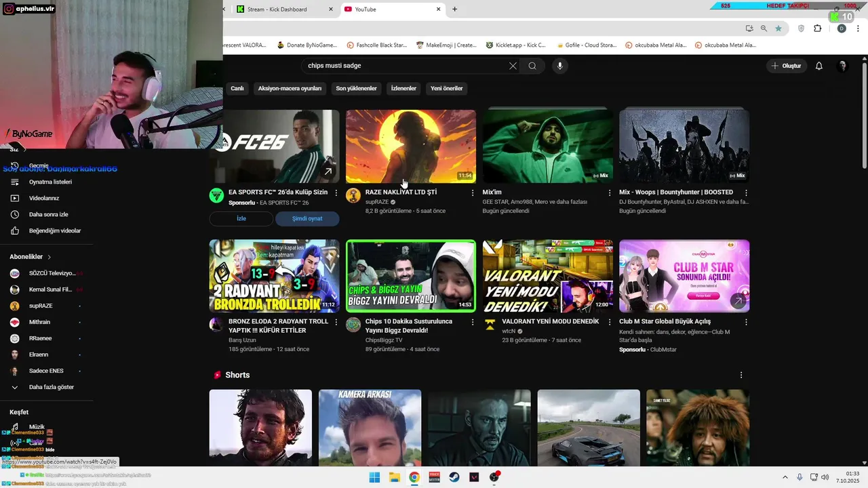This screenshot has width=868, height=488.
Task: Open options for Chips 10 Dakika video
Action: (473, 322)
